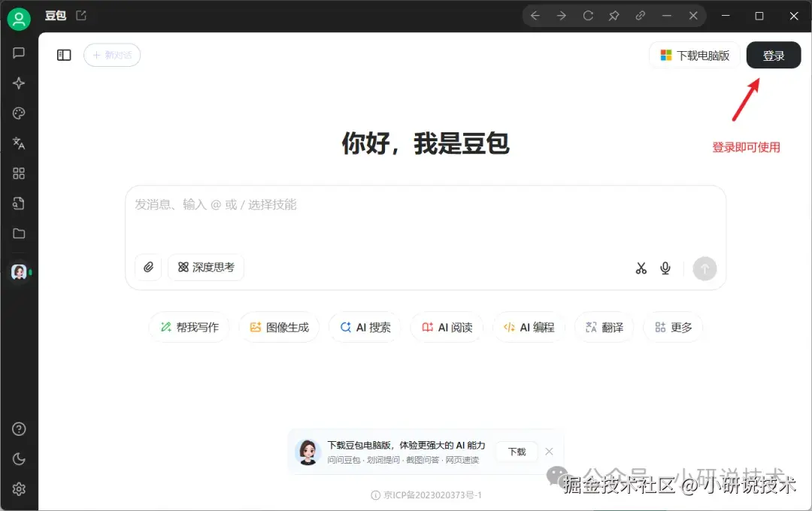Toggle the sidebar panel icon
812x511 pixels.
pyautogui.click(x=64, y=55)
